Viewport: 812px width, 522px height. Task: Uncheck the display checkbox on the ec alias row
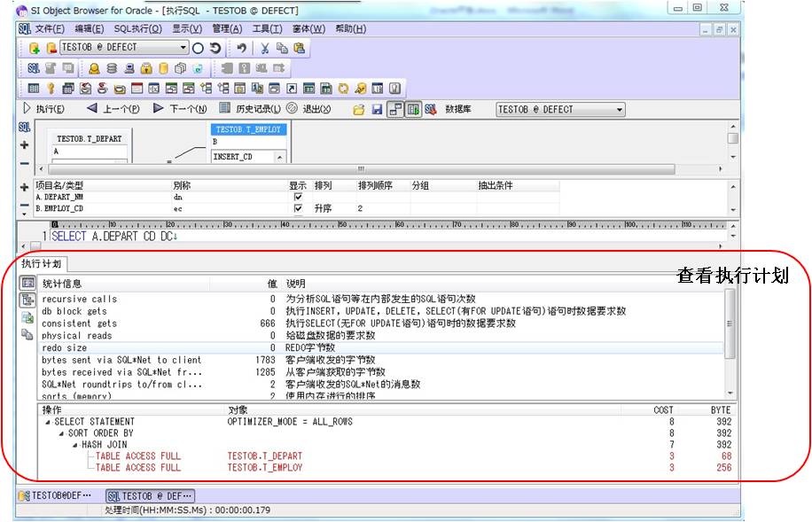click(297, 207)
